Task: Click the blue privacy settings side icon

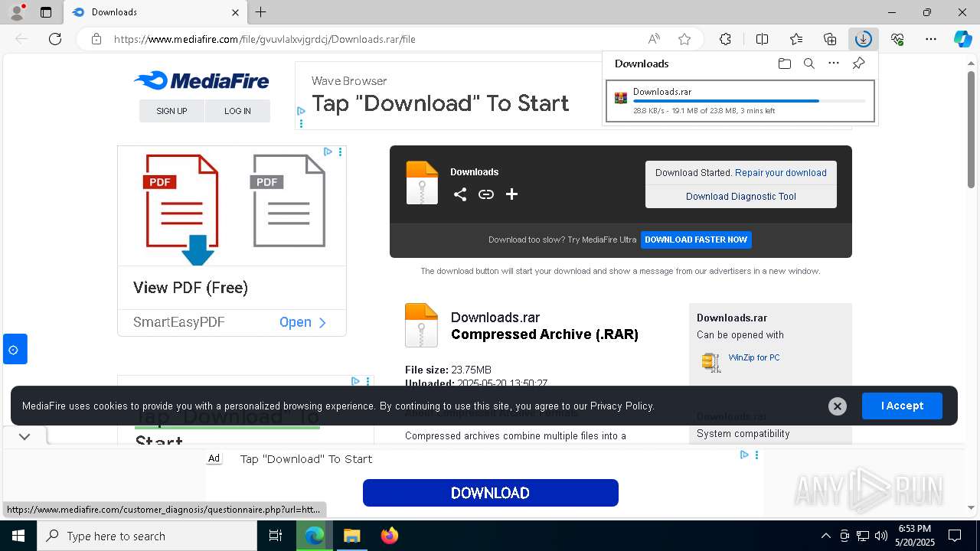Action: click(15, 349)
